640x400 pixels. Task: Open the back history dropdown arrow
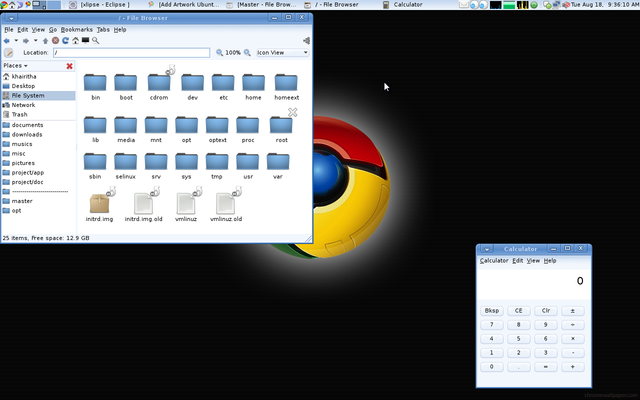[16, 41]
